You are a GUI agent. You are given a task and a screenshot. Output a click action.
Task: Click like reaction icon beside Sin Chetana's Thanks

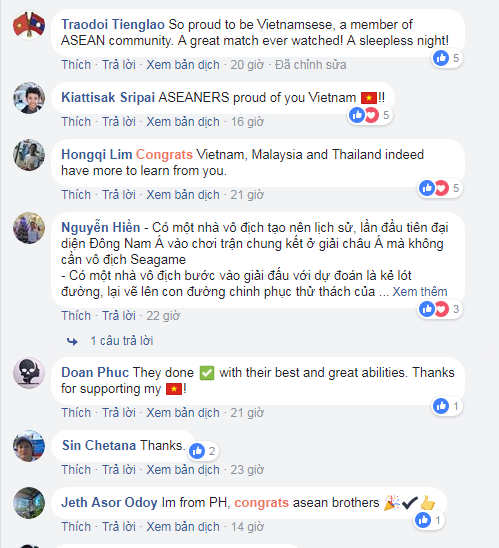point(197,451)
